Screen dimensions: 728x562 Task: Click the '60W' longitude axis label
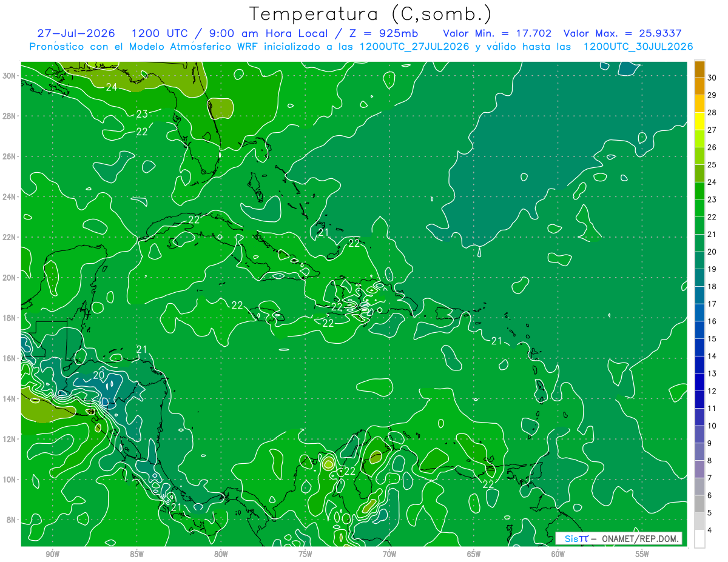558,554
